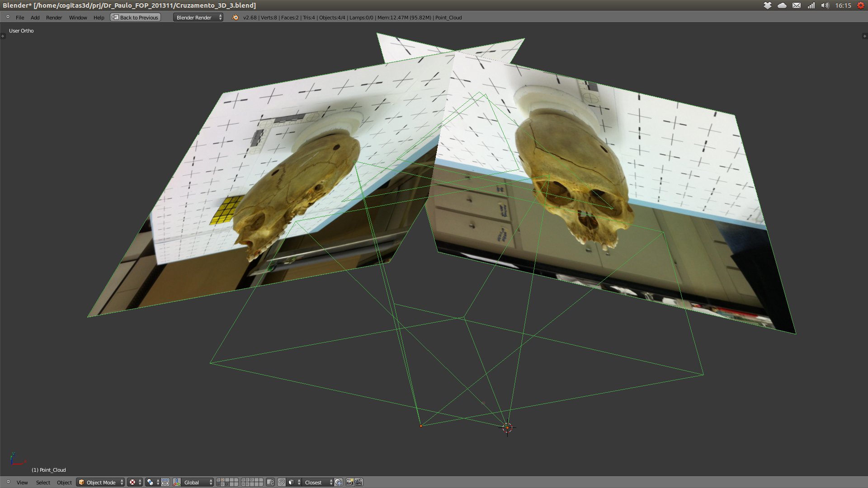This screenshot has width=868, height=488.
Task: Click the first scene layer button
Action: (x=218, y=480)
